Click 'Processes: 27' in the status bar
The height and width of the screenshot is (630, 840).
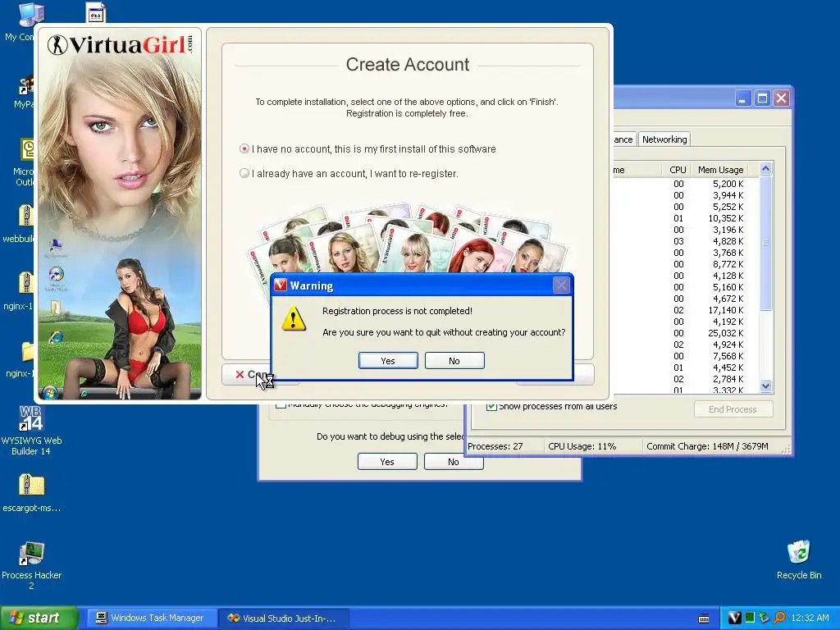pyautogui.click(x=495, y=445)
